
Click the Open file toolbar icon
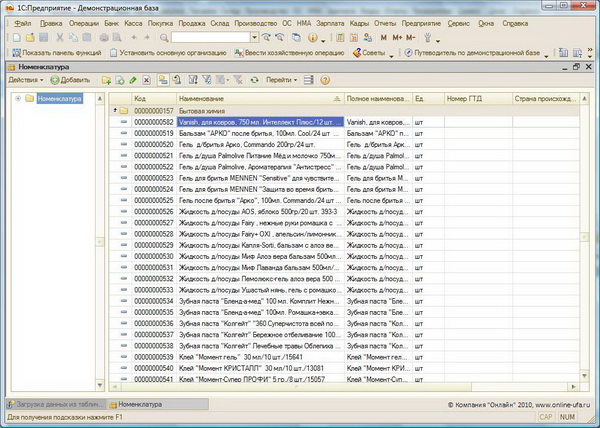30,37
